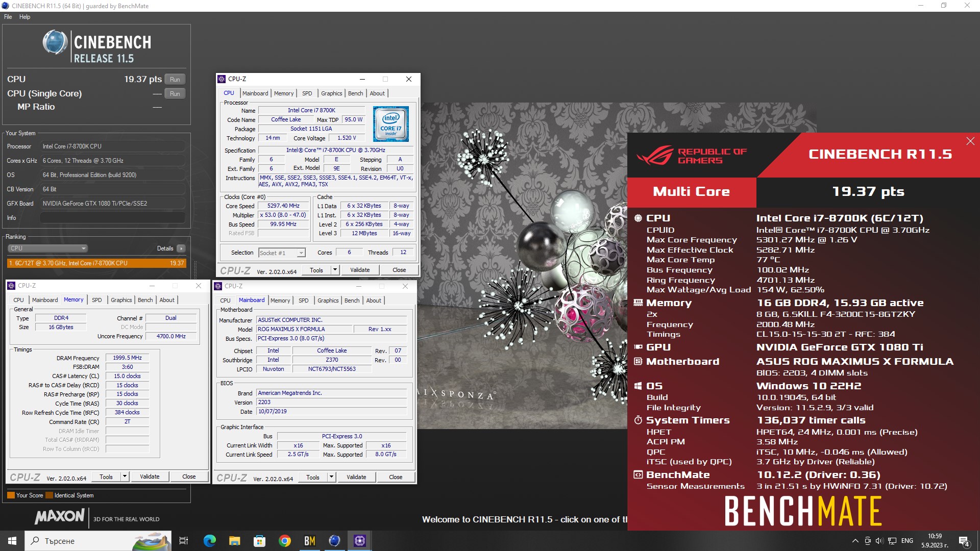Click Close button in CPU-Z Memory window

pyautogui.click(x=189, y=477)
